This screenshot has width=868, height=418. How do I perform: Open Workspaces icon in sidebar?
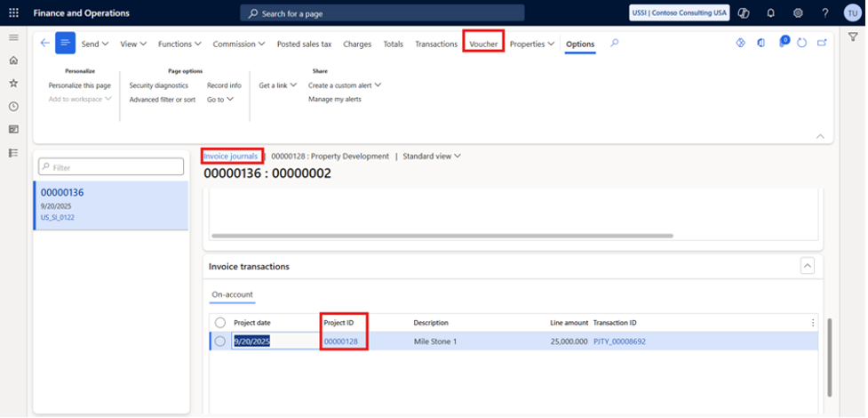(14, 129)
